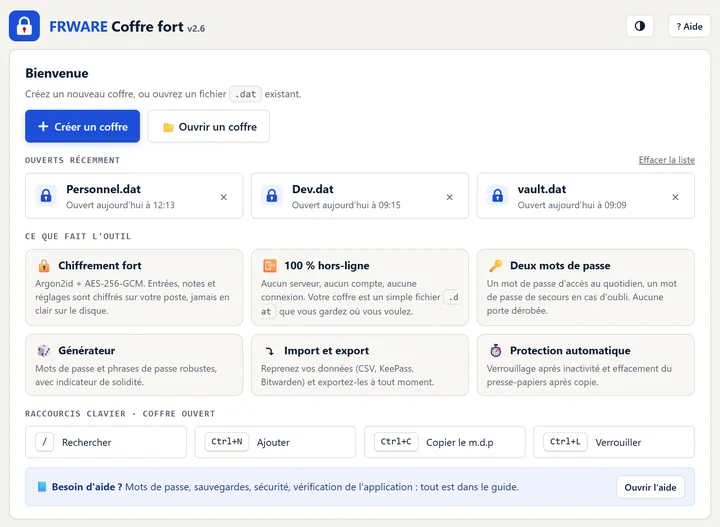This screenshot has height=527, width=720.
Task: Click the Besoin d'aide ? bold text
Action: [x=87, y=487]
